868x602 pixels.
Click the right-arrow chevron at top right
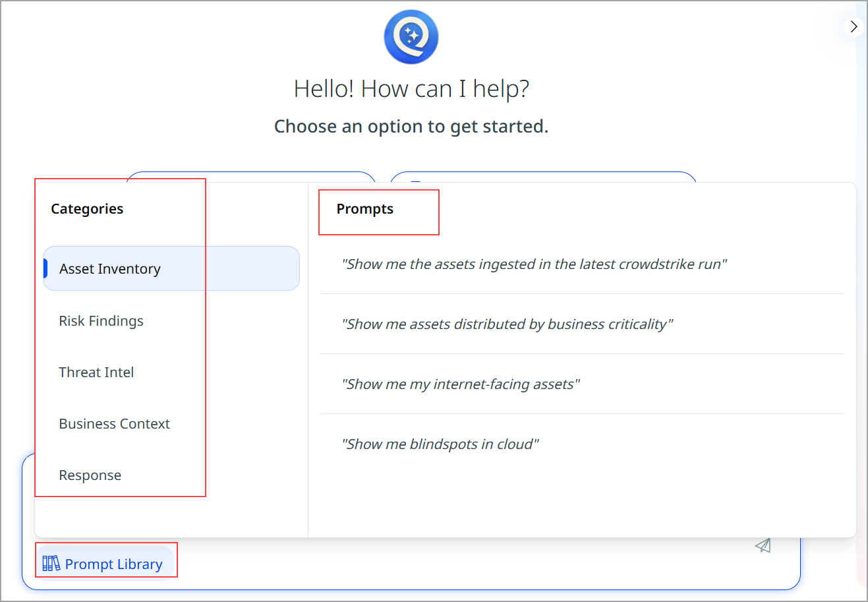coord(854,26)
